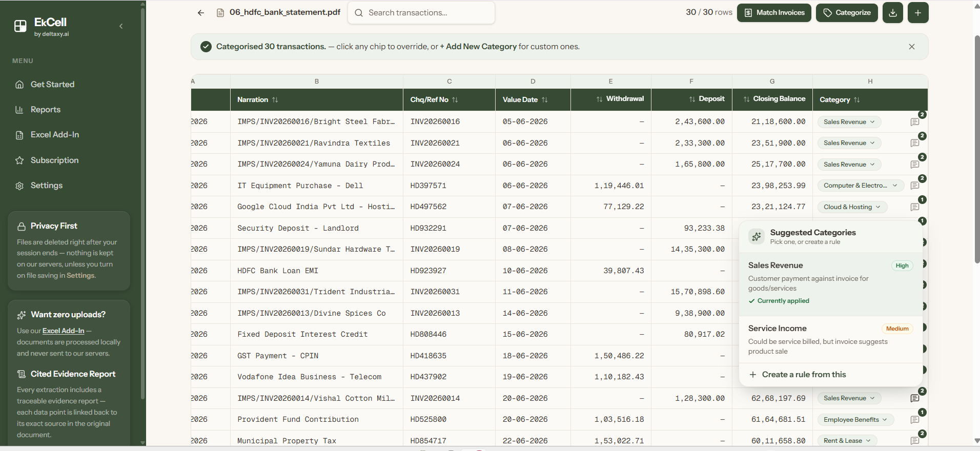Sort by the Chq/Ref No column icon
This screenshot has width=980, height=451.
[x=455, y=100]
